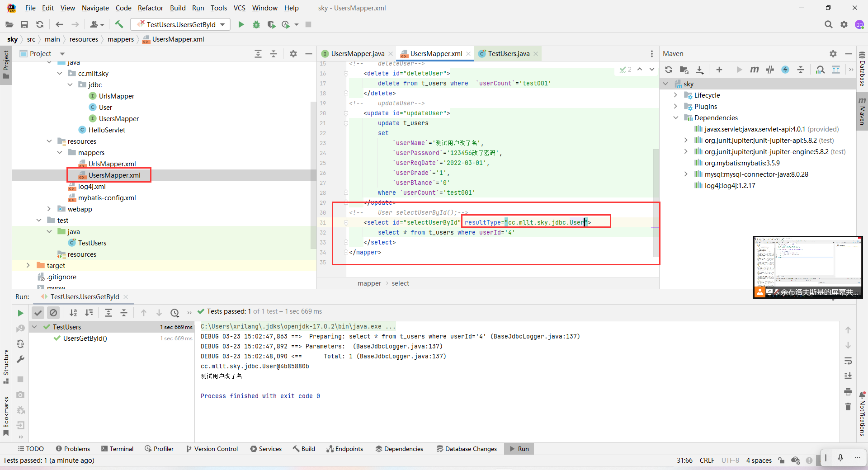This screenshot has width=868, height=470.
Task: Open the Navigate menu
Action: 95,8
